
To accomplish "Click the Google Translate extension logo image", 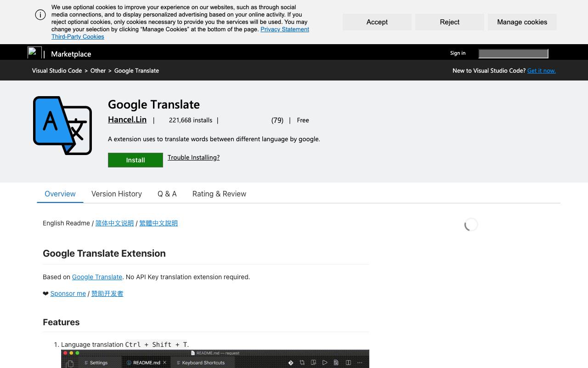I will (x=62, y=126).
